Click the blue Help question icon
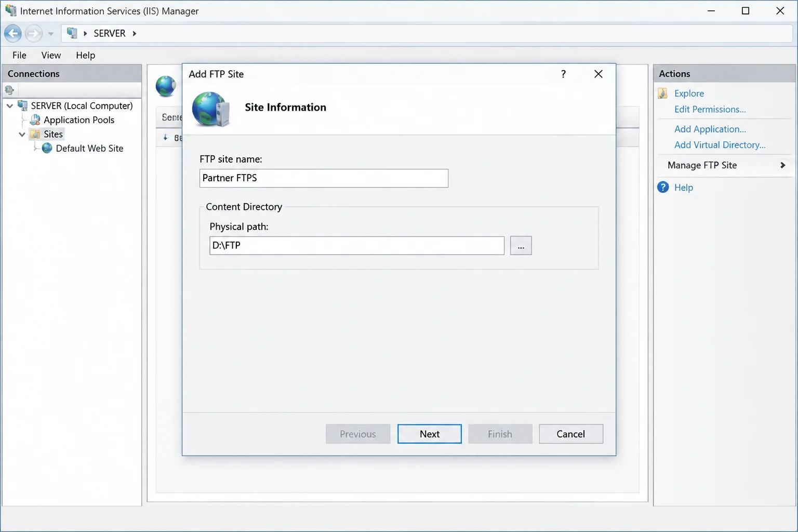This screenshot has width=798, height=532. (663, 187)
